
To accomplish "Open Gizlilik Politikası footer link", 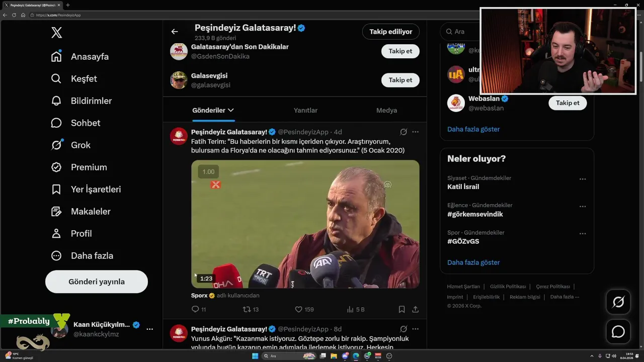I will coord(508,287).
